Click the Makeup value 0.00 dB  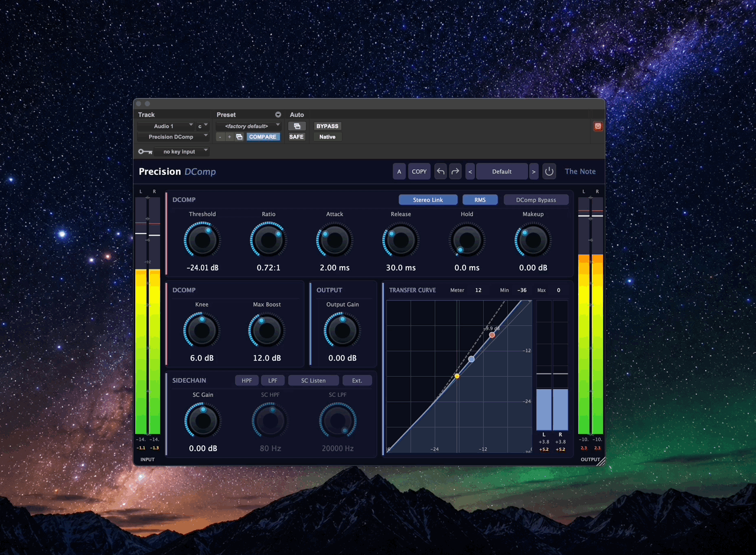(533, 267)
